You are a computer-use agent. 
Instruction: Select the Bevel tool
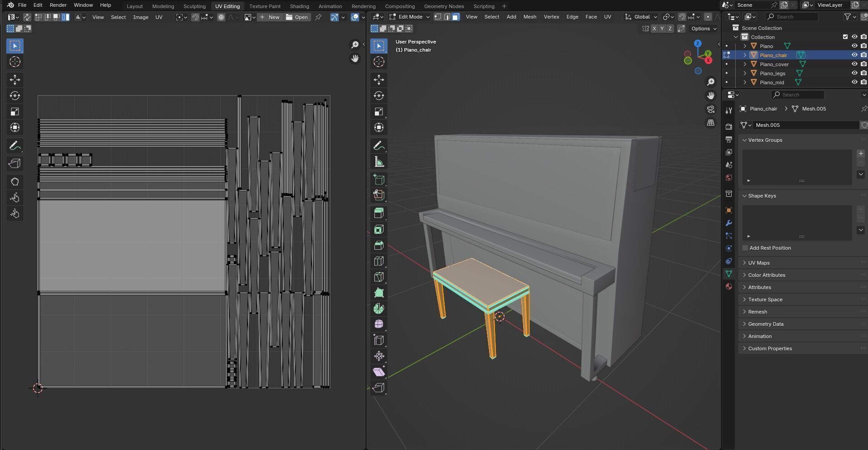(379, 245)
